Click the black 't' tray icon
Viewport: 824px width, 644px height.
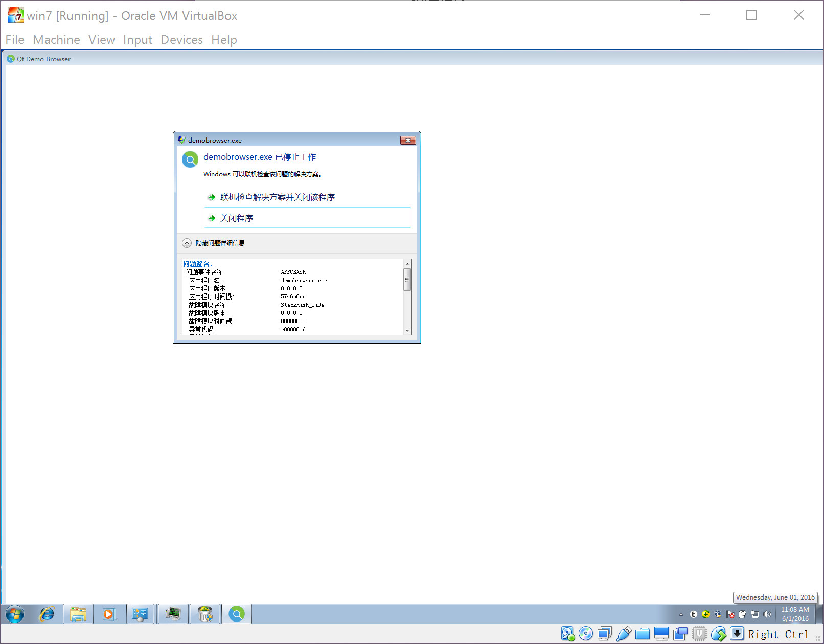694,614
